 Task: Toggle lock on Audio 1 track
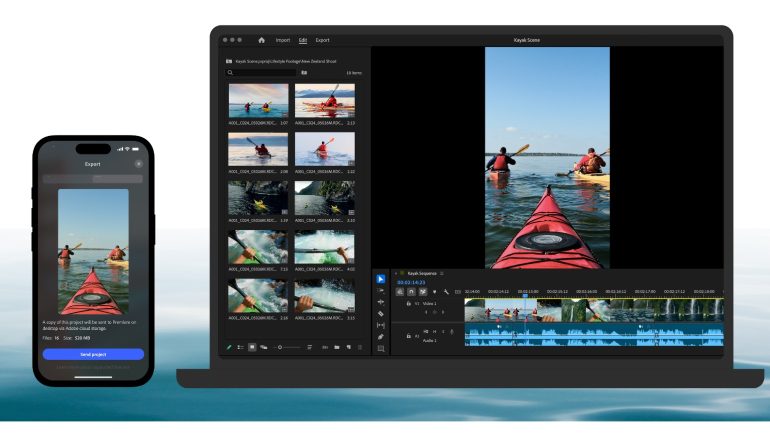(x=409, y=336)
